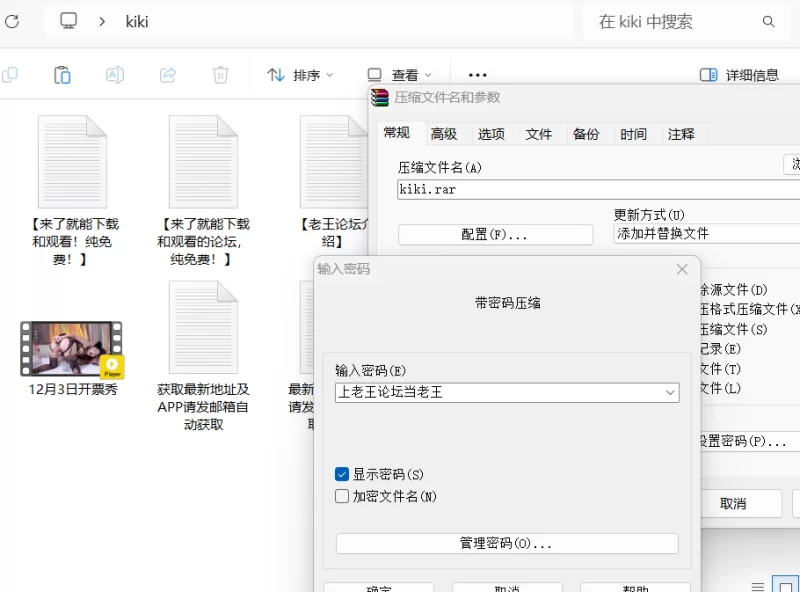Click the refresh icon in address bar
The image size is (800, 592).
10,21
